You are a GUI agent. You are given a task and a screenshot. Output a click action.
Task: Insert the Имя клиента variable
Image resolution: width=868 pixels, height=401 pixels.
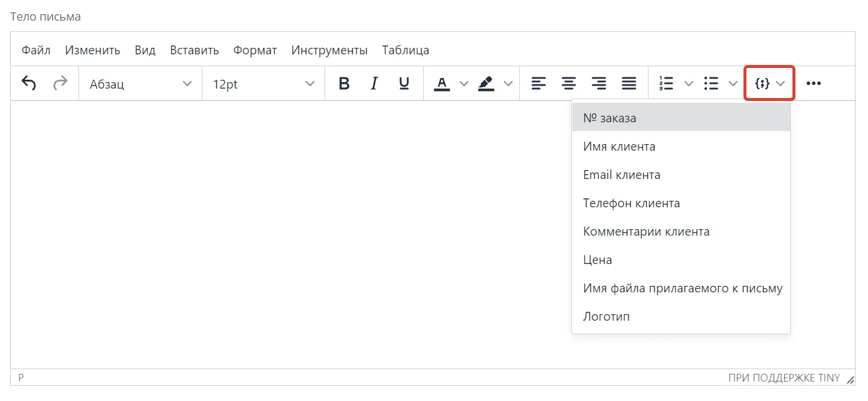tap(681, 146)
